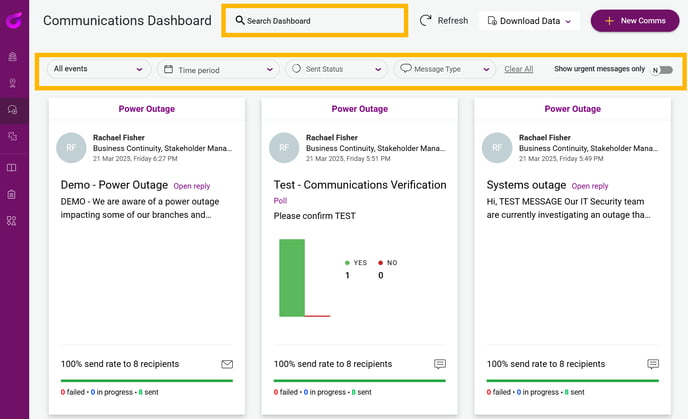Viewport: 688px width, 419px height.
Task: Click the NO legend entry in poll
Action: tap(388, 262)
